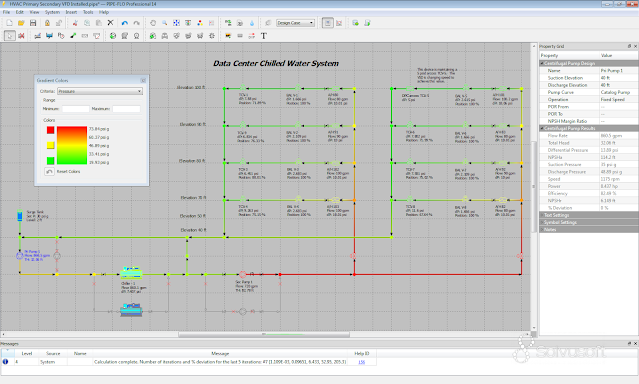
Task: Float the Property Grid panel
Action: (x=629, y=46)
